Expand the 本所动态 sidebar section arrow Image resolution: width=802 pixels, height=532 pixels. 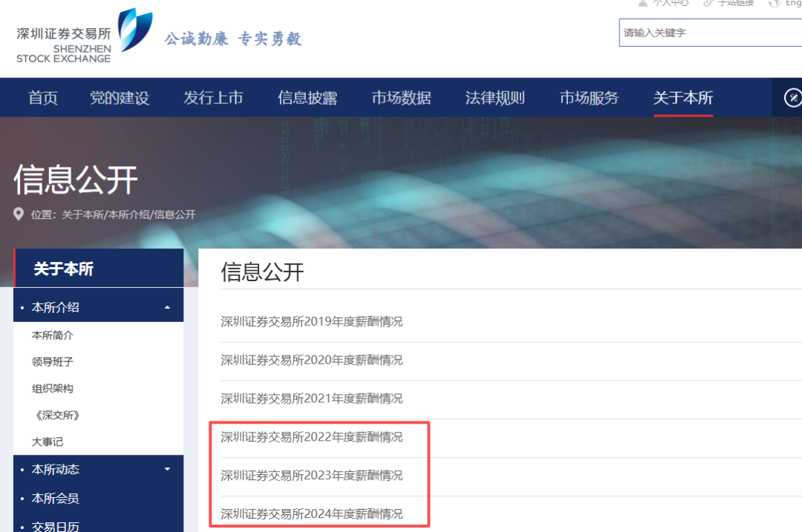coord(167,469)
